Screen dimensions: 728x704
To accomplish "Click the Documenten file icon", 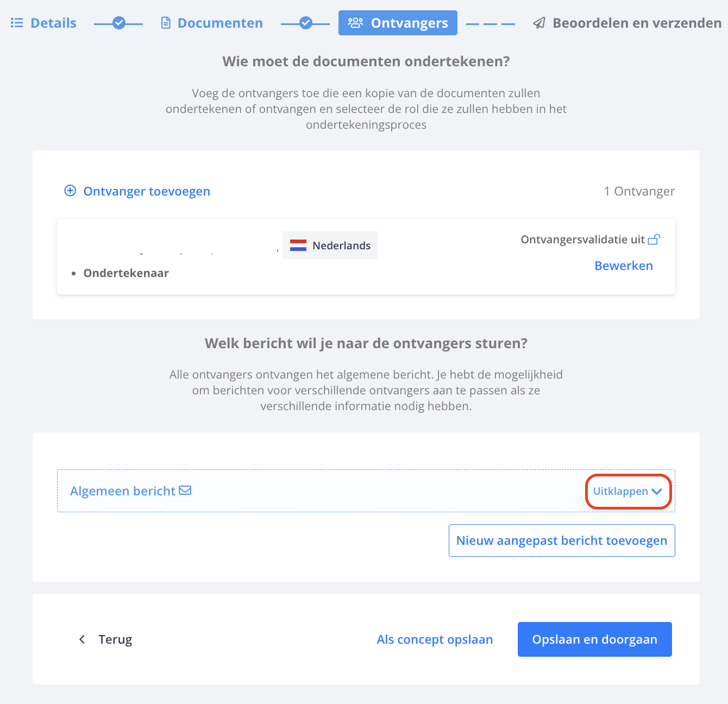I will pos(166,23).
